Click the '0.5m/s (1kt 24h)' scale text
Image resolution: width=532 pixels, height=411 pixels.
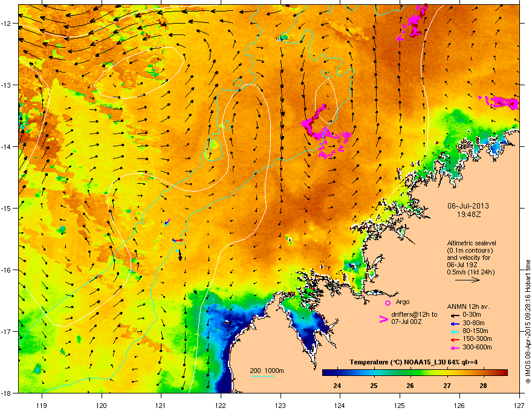tap(470, 272)
